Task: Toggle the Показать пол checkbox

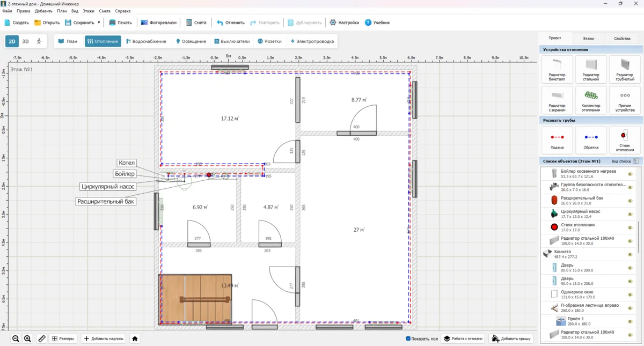Action: click(x=408, y=338)
